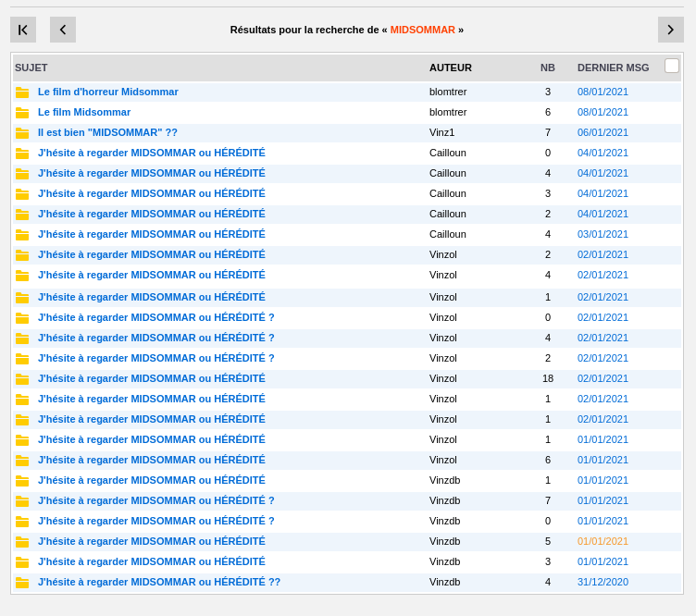Click date 02/01/2021 on the 18-reply row
Viewport: 696px width, 616px height.
point(603,378)
